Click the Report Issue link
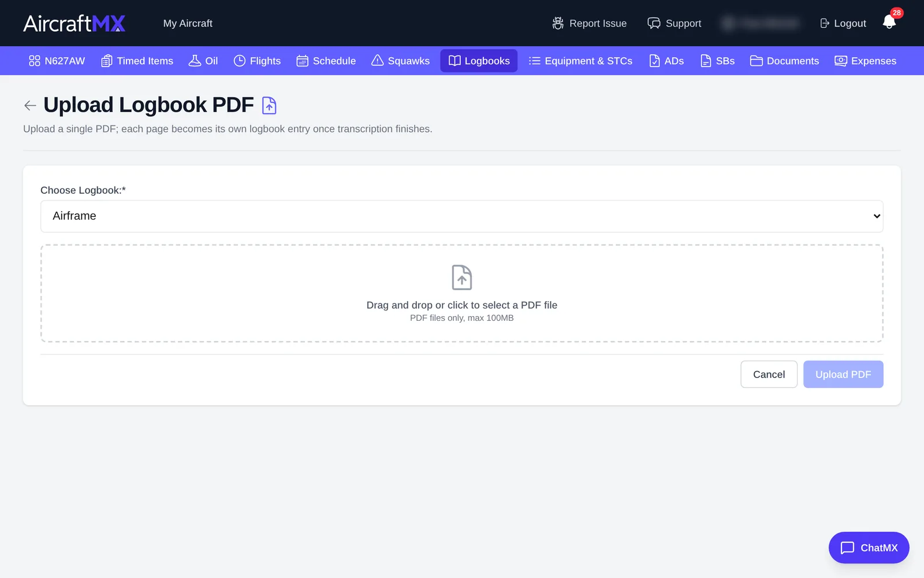This screenshot has width=924, height=578. [x=590, y=23]
